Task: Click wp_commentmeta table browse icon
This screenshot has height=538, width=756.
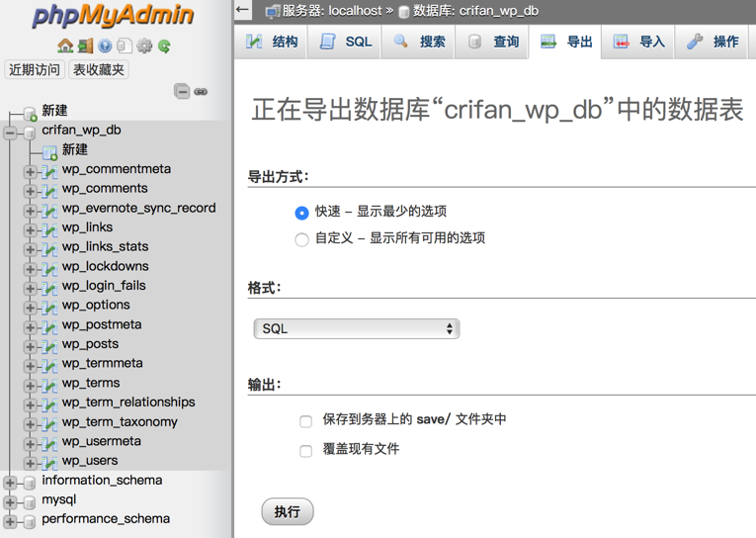Action: [x=48, y=171]
